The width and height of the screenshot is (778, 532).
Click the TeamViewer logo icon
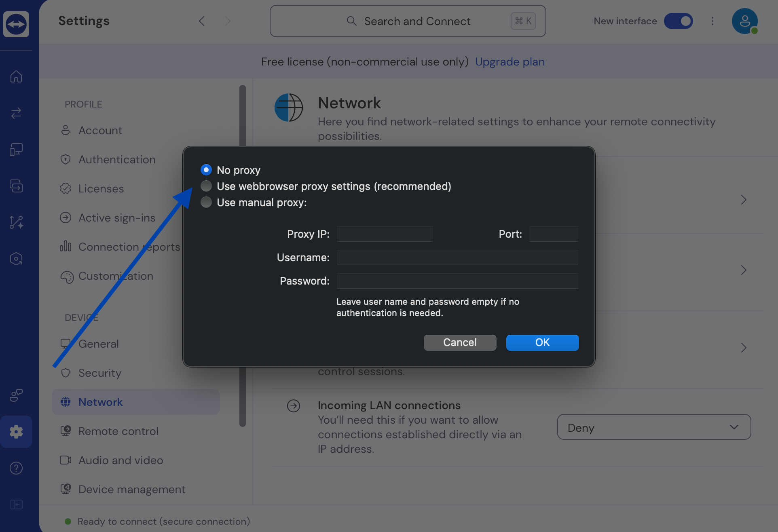tap(16, 24)
